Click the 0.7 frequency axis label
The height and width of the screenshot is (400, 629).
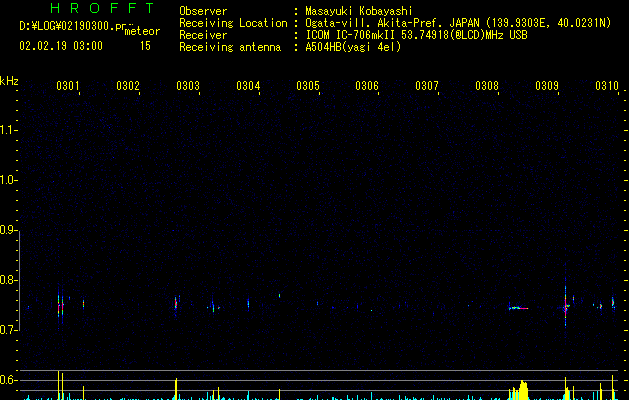(x=8, y=330)
